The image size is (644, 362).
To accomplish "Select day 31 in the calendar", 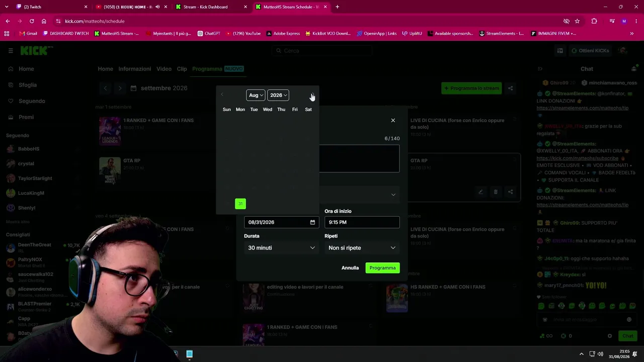I will (240, 204).
